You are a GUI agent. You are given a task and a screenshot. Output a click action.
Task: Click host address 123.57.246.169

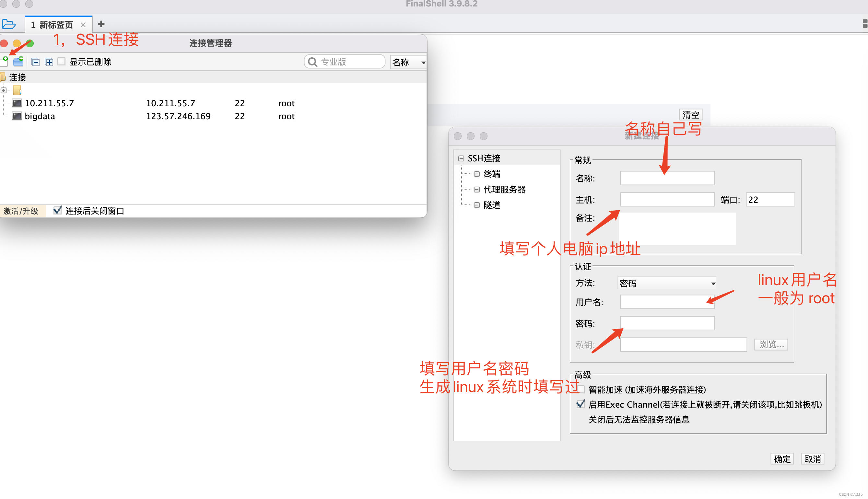[178, 116]
